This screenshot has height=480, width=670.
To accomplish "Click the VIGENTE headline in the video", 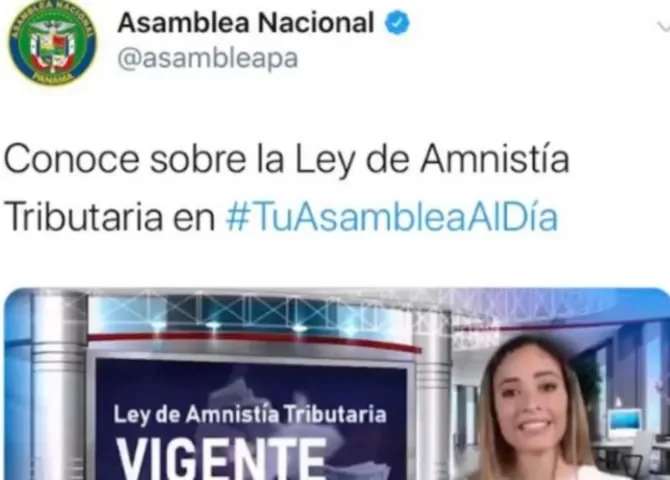I will coord(221,458).
